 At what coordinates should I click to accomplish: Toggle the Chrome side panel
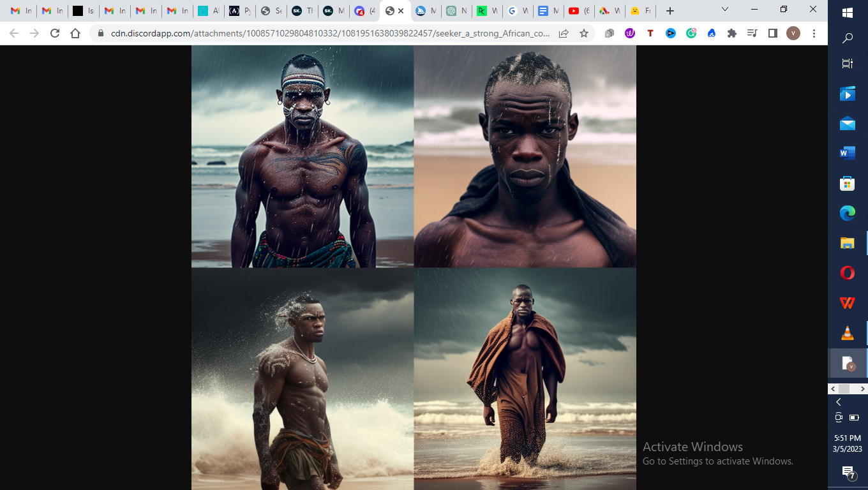tap(773, 33)
